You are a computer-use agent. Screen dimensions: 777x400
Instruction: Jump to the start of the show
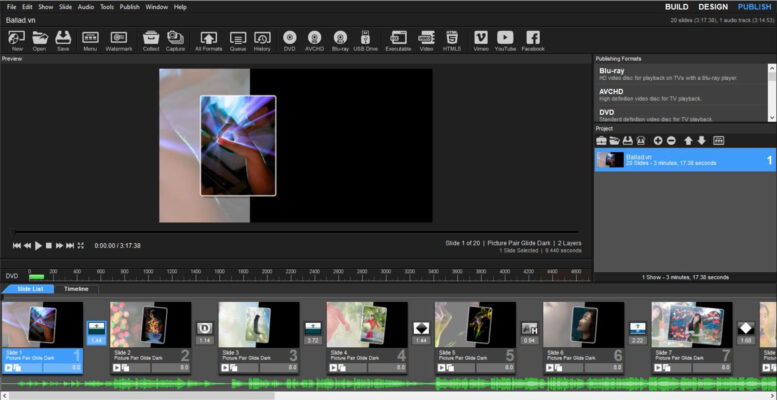click(x=17, y=245)
